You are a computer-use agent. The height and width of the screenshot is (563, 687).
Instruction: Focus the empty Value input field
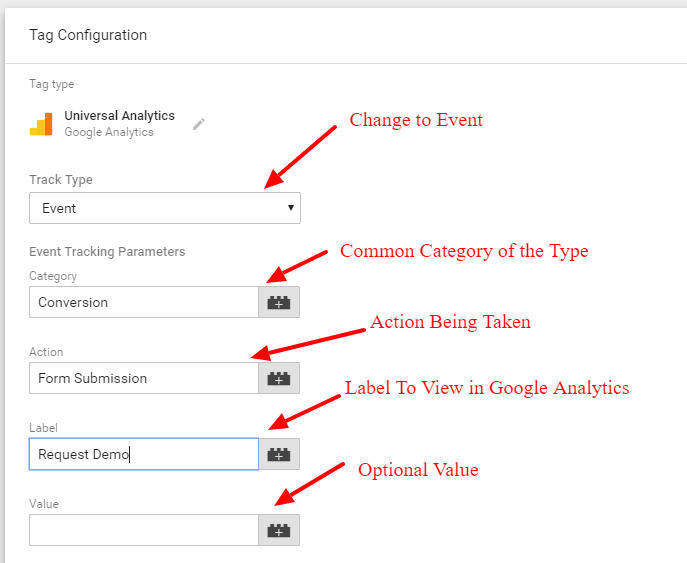[x=144, y=530]
